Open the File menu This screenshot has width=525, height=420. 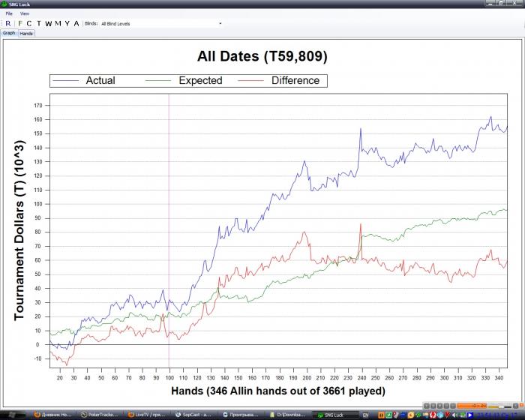pyautogui.click(x=9, y=13)
